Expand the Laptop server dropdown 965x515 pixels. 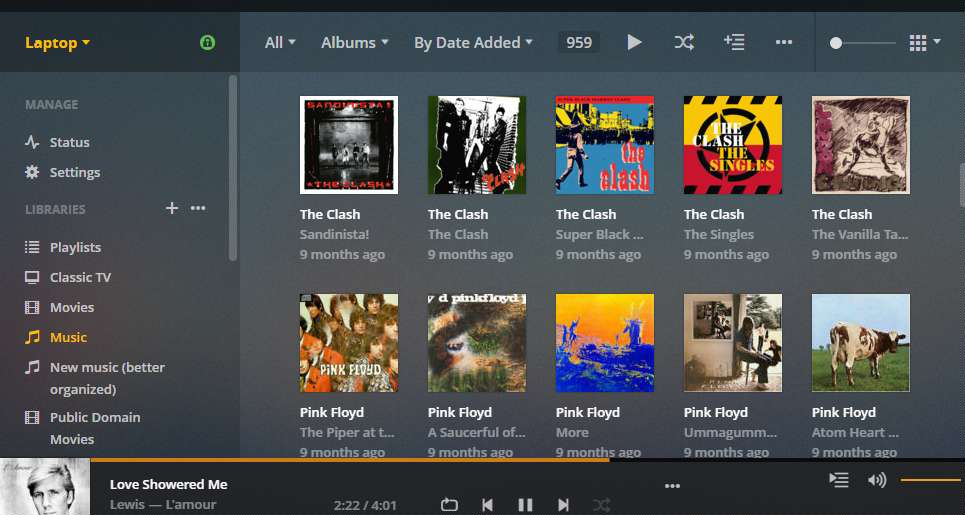coord(57,42)
